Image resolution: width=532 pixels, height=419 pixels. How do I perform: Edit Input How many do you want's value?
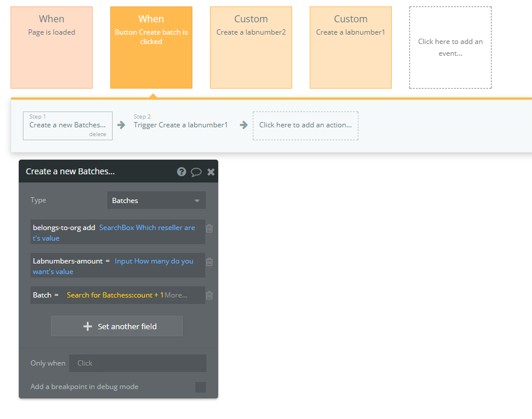point(113,266)
